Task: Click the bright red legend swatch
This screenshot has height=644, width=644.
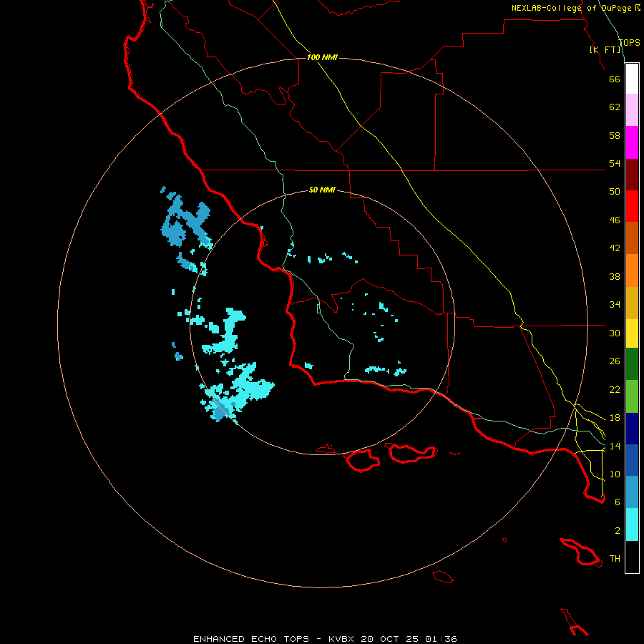Action: [632, 206]
